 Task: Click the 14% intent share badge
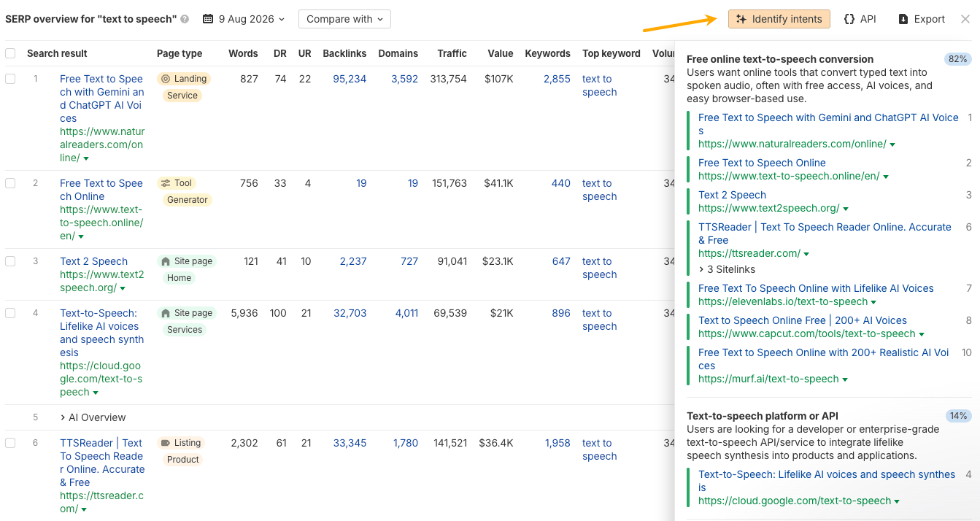(x=957, y=416)
